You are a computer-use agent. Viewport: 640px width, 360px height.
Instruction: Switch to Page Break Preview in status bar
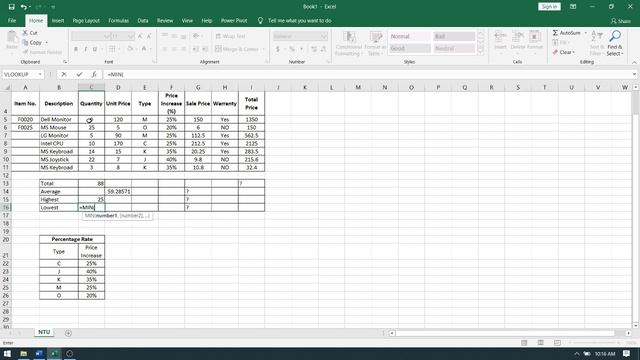coord(557,343)
